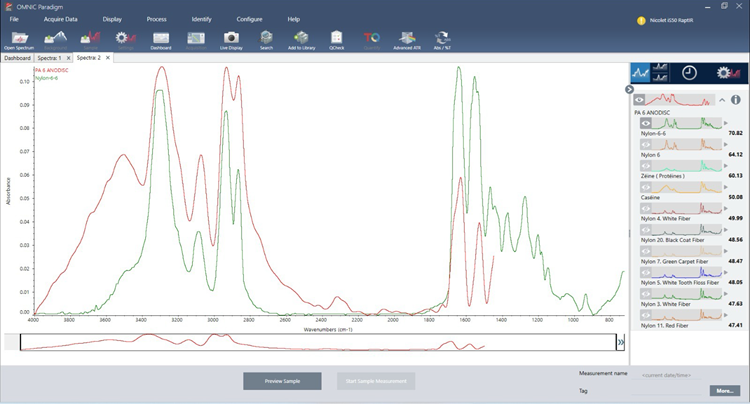Image resolution: width=750 pixels, height=404 pixels.
Task: Open the history clock icon
Action: (689, 73)
